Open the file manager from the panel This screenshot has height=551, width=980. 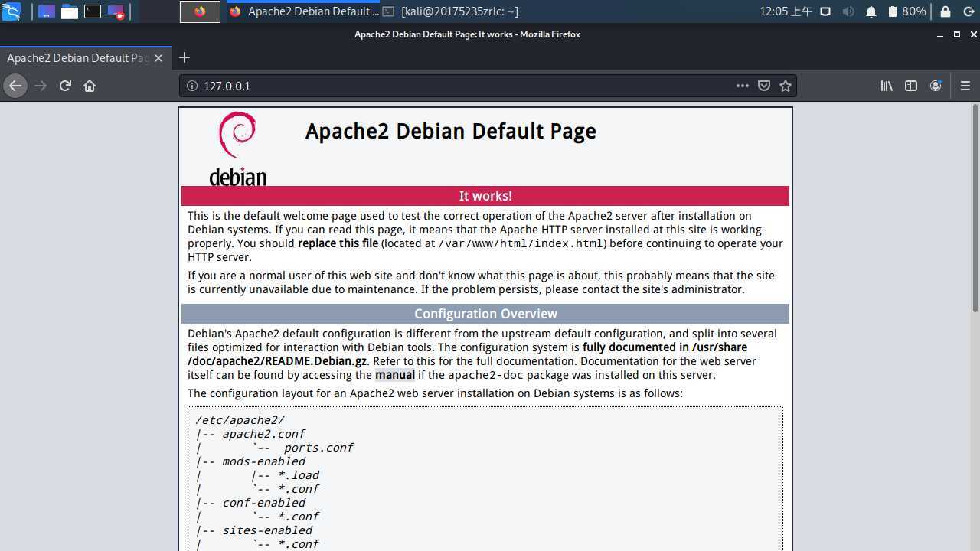[x=70, y=11]
